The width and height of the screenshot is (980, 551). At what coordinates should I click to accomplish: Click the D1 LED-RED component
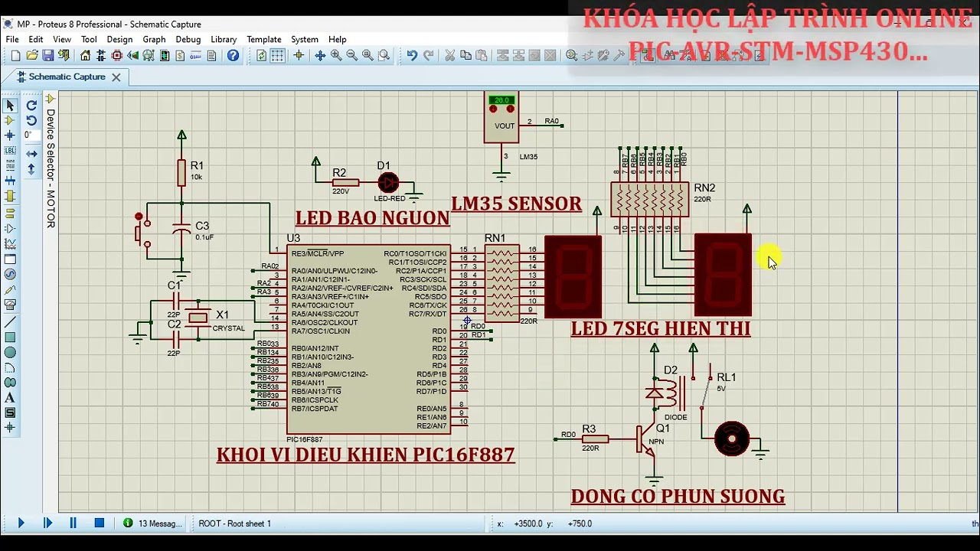388,183
